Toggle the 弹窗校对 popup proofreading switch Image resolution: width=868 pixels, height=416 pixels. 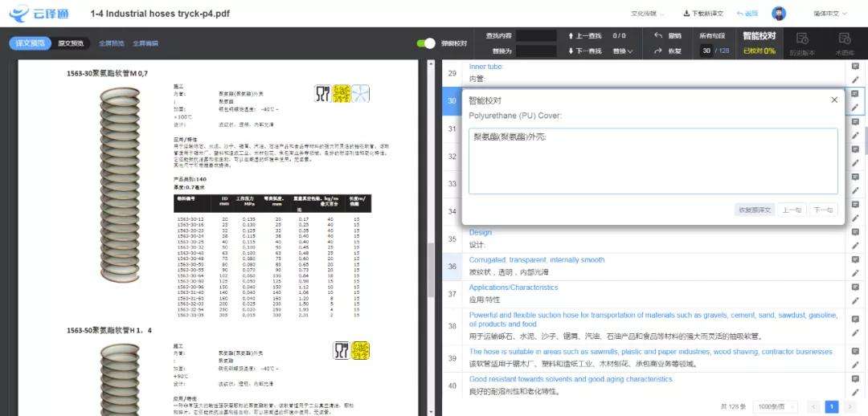pyautogui.click(x=427, y=43)
